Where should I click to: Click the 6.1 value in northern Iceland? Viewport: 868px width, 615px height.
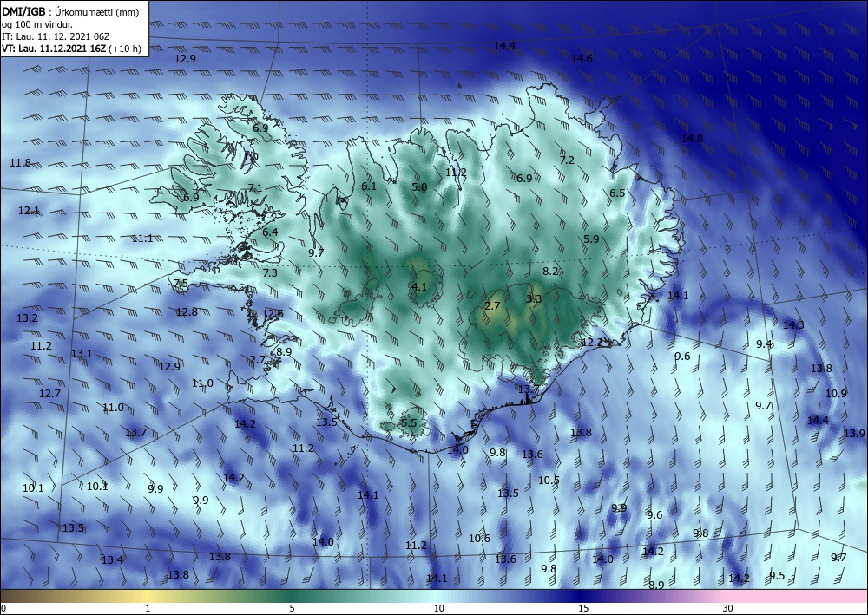369,186
